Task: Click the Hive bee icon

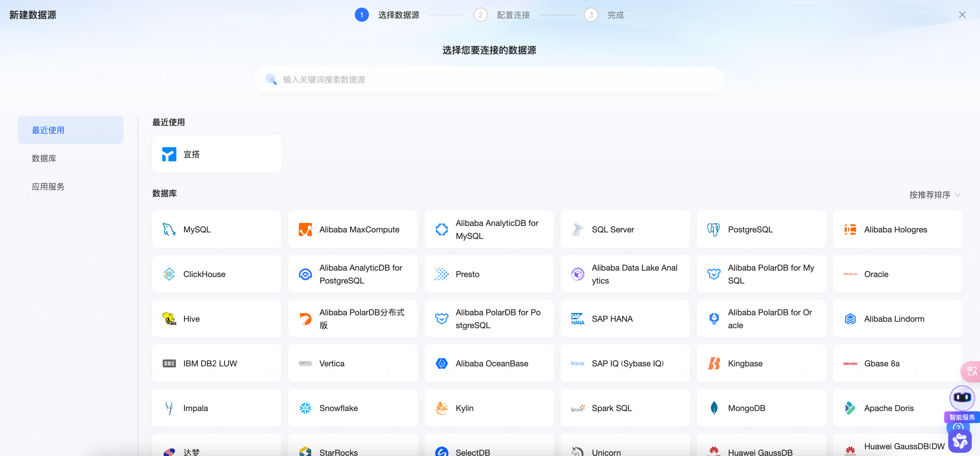Action: pyautogui.click(x=169, y=319)
